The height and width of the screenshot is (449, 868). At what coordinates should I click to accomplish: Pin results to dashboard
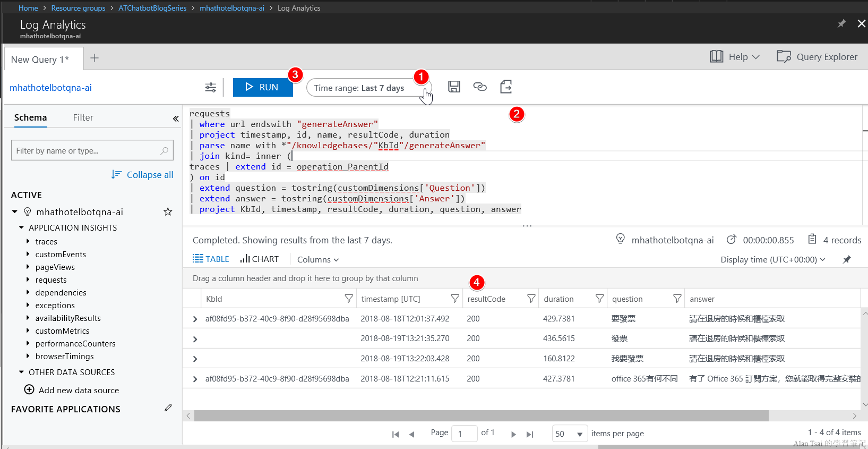tap(847, 259)
